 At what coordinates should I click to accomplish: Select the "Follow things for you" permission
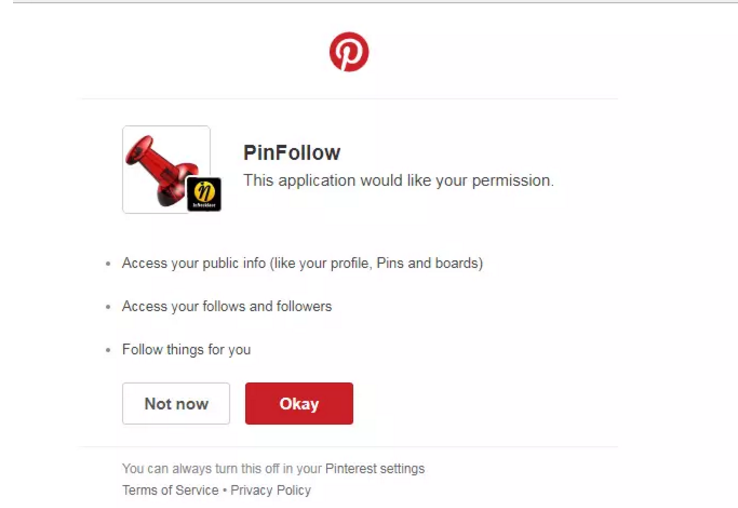186,350
